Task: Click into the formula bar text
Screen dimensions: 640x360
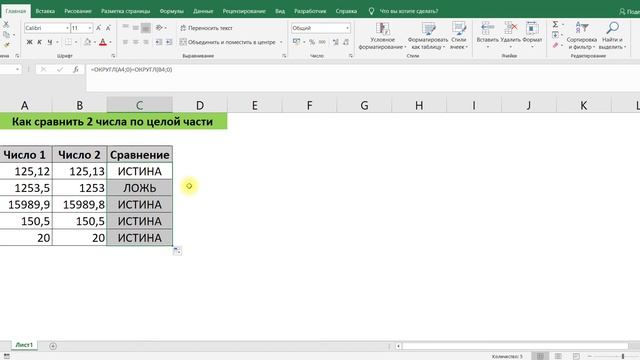Action: (131, 70)
